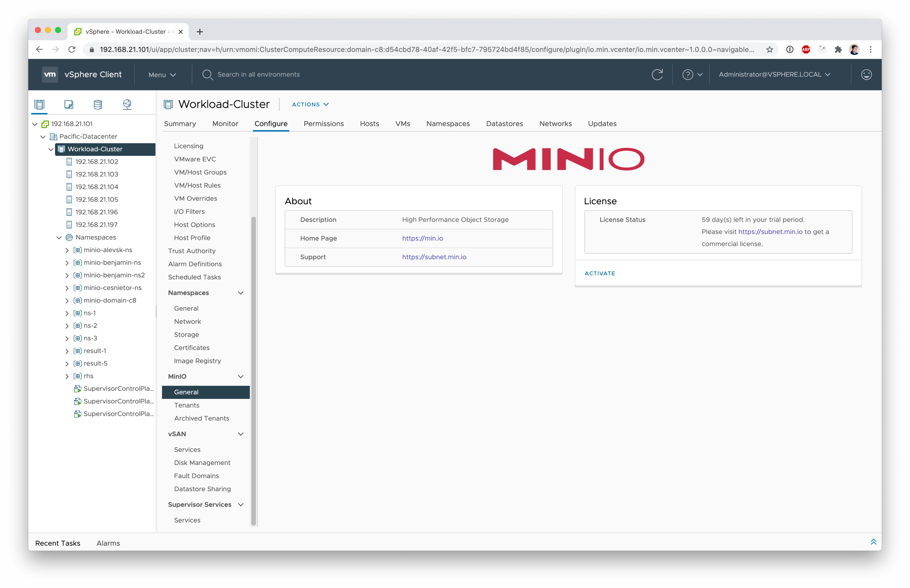The width and height of the screenshot is (910, 588).
Task: Click the vSphere refresh icon
Action: pyautogui.click(x=657, y=74)
